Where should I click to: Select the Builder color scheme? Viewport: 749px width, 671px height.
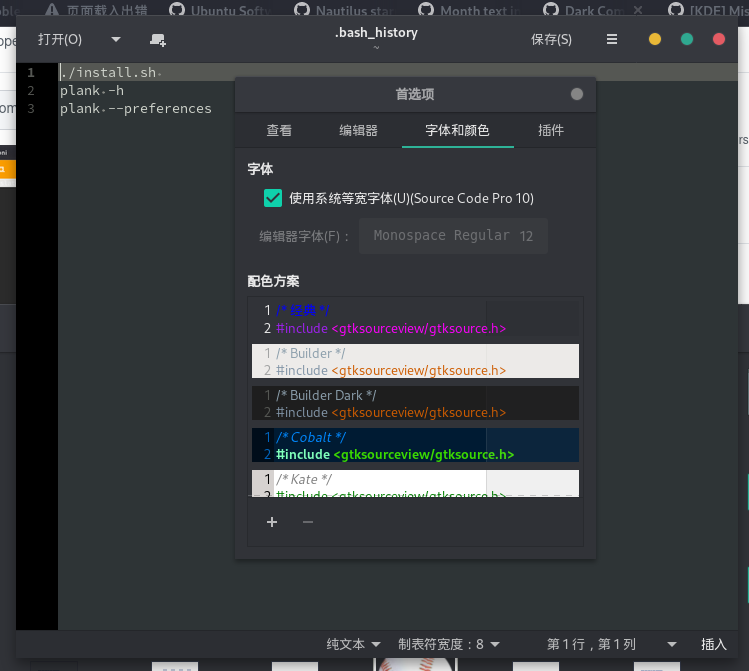[415, 361]
